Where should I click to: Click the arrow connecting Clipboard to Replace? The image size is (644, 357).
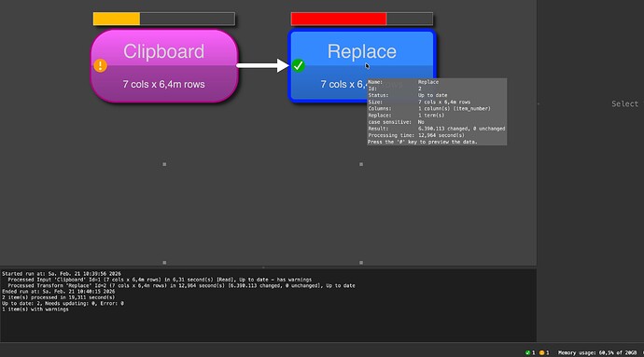[263, 65]
